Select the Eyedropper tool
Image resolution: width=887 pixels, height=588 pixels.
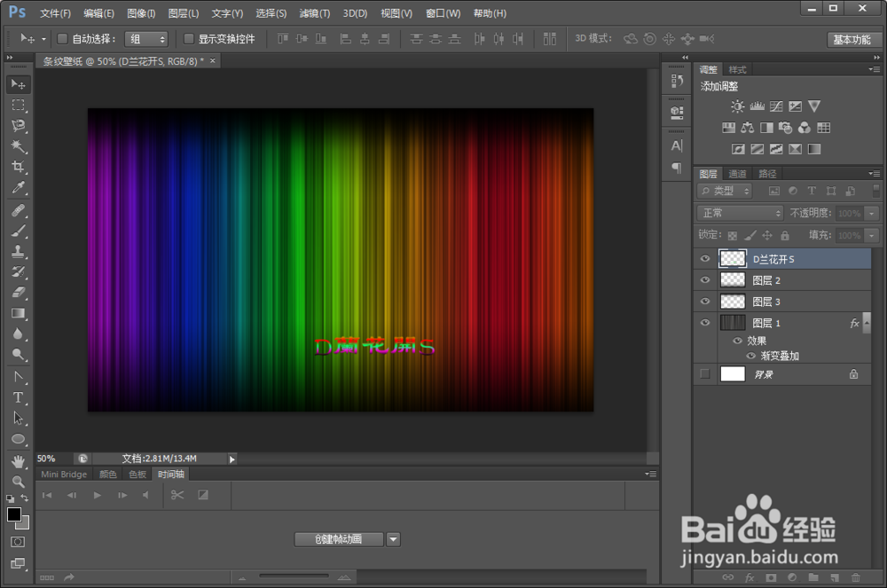[x=18, y=188]
